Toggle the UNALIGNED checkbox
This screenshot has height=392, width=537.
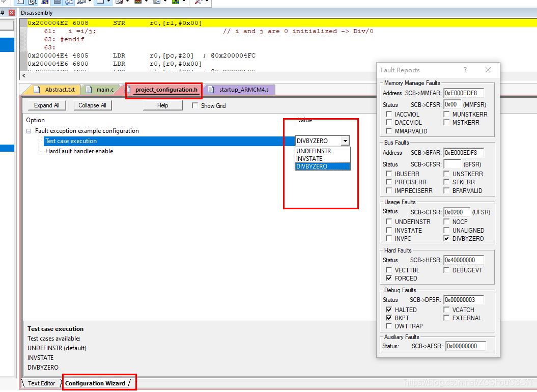[x=446, y=230]
